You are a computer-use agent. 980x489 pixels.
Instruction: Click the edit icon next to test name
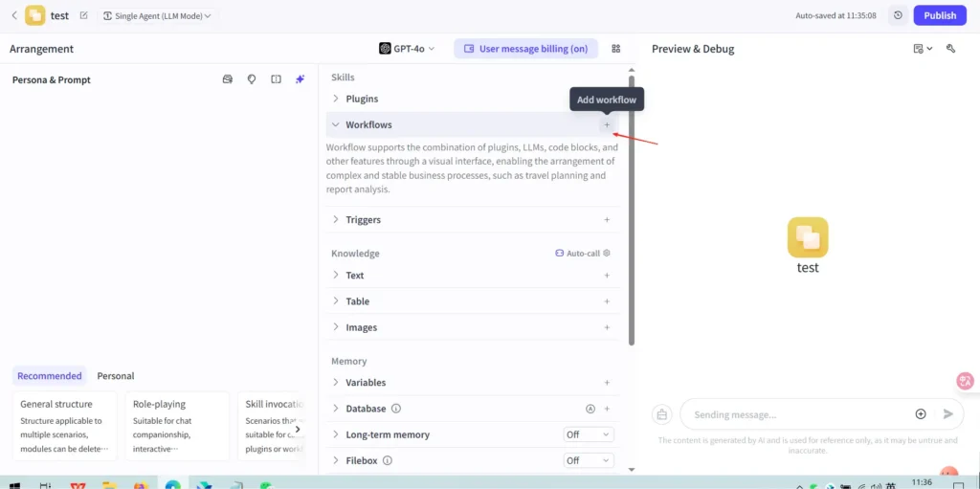[x=84, y=15]
